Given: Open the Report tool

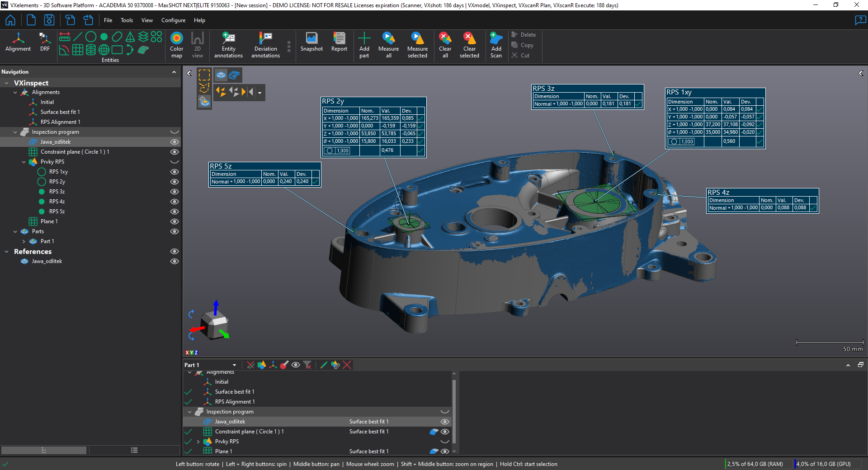Looking at the screenshot, I should coord(339,42).
